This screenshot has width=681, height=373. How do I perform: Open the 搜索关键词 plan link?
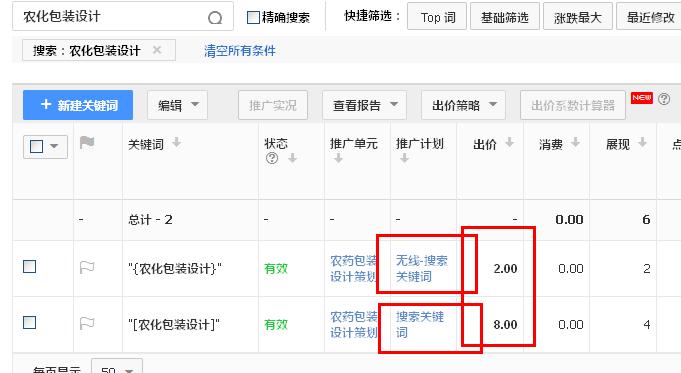[420, 324]
